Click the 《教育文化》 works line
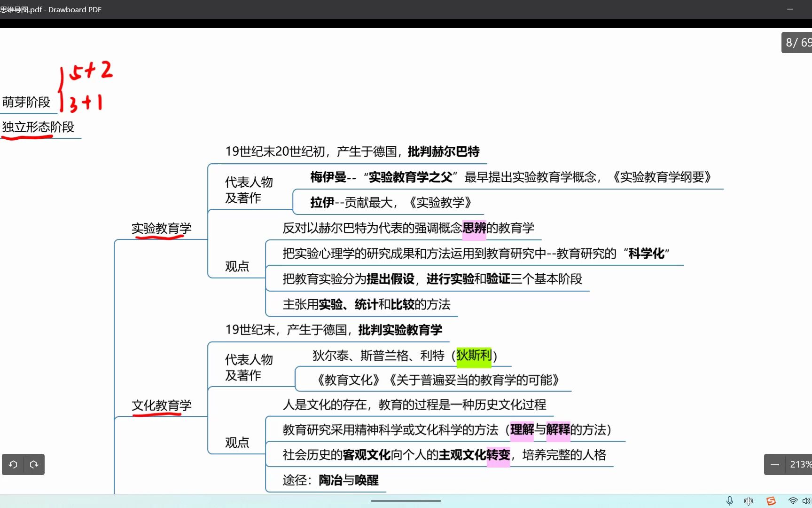812x508 pixels. (x=438, y=380)
